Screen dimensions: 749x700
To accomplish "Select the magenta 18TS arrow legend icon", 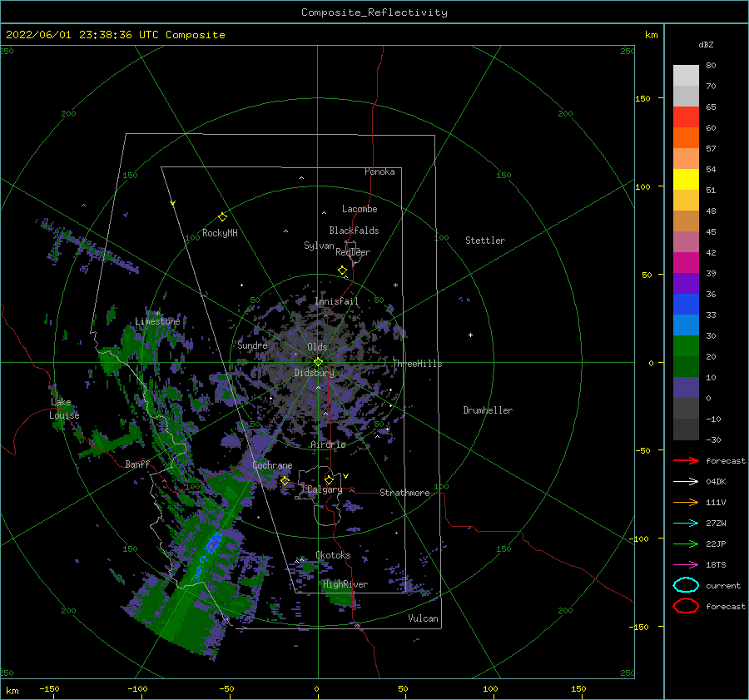I will tap(686, 565).
